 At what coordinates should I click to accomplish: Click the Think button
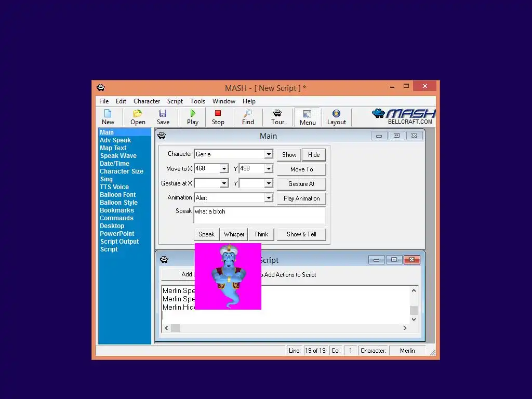coord(261,234)
